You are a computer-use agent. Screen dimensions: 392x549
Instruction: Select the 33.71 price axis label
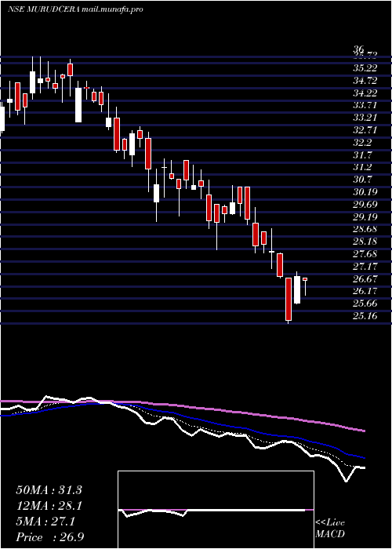(365, 105)
